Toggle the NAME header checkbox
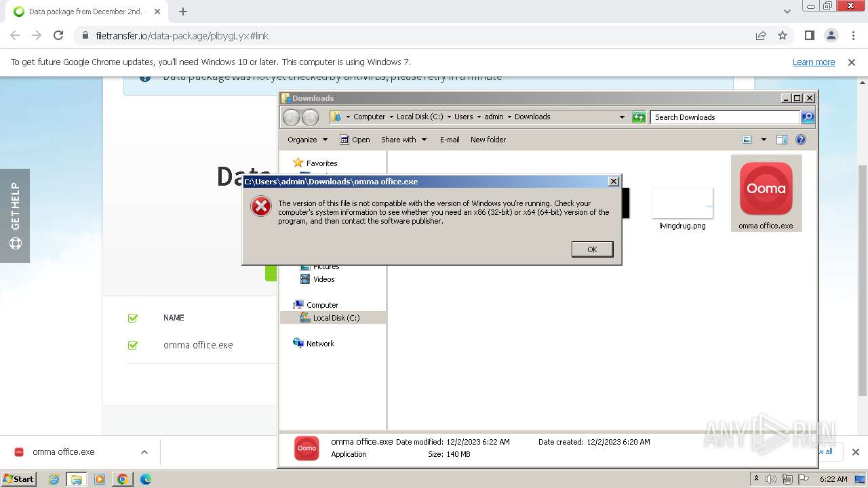868x488 pixels. (133, 318)
